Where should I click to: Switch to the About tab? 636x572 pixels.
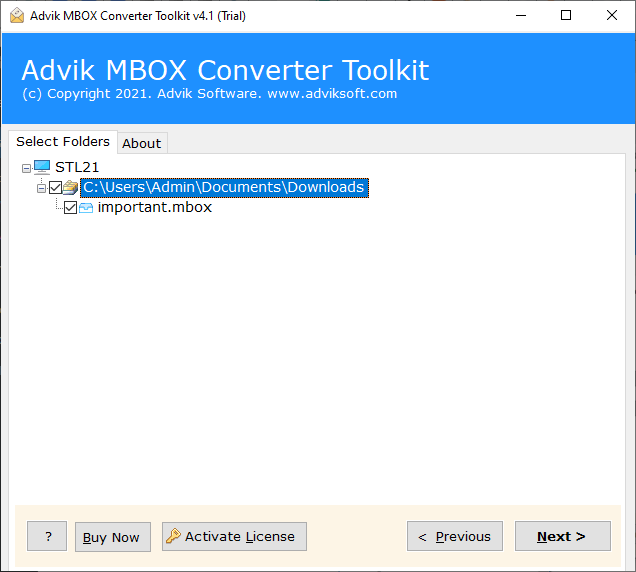(x=141, y=143)
